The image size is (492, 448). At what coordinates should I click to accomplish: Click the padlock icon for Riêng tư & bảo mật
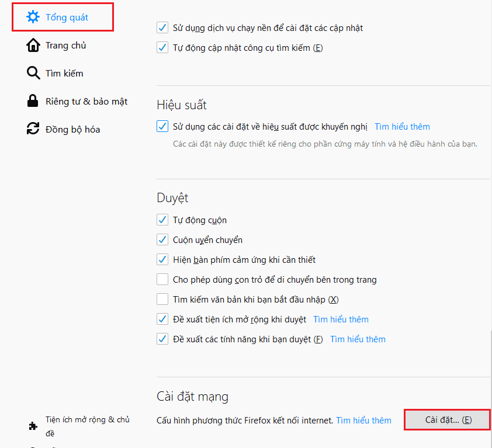click(x=33, y=102)
